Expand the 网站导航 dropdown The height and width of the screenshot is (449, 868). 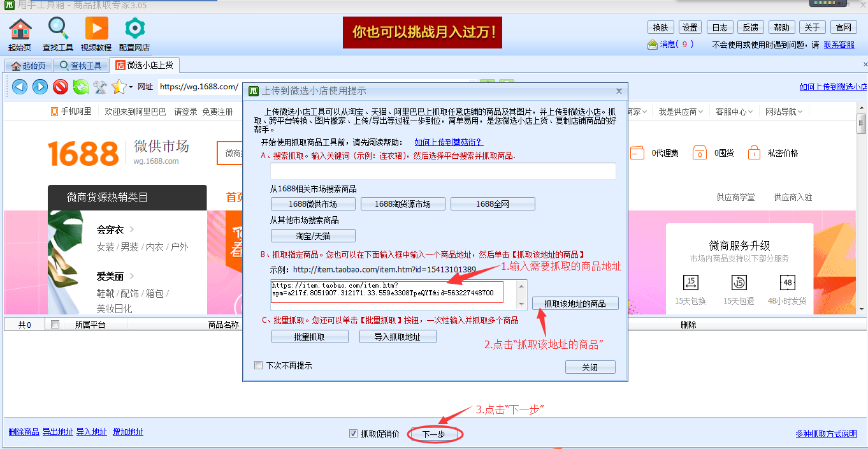pos(799,112)
